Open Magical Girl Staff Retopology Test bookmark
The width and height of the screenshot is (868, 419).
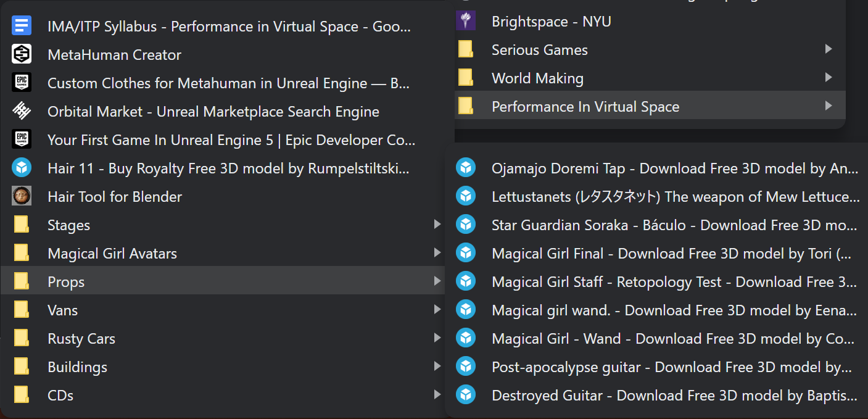point(656,282)
